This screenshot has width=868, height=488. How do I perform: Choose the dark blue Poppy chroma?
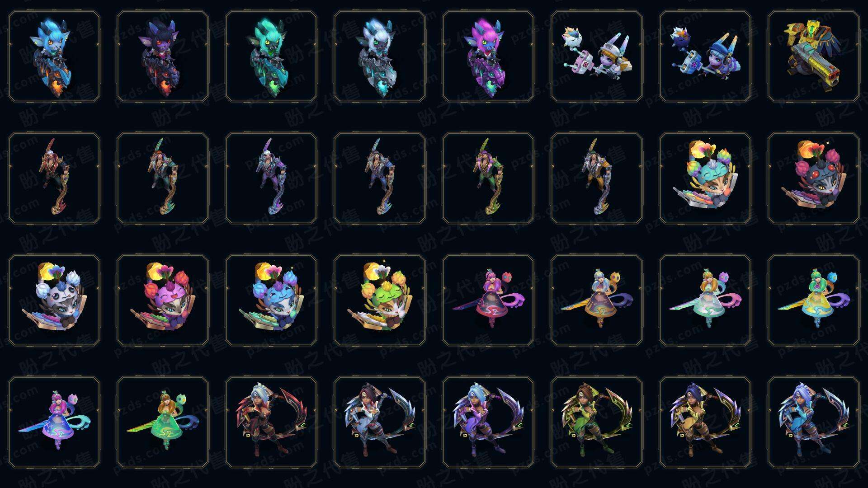point(705,56)
